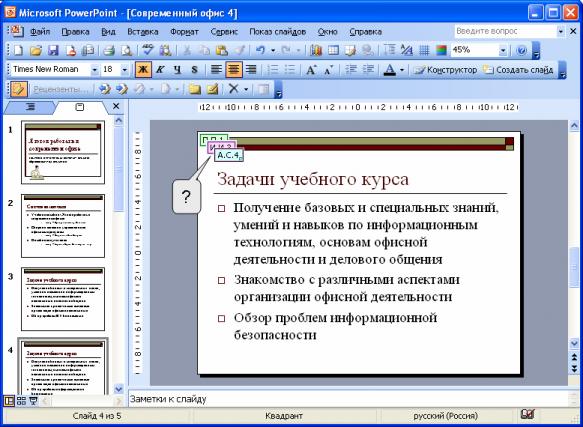
Task: Toggle the Show/Hide Markup button
Action: coord(19,89)
